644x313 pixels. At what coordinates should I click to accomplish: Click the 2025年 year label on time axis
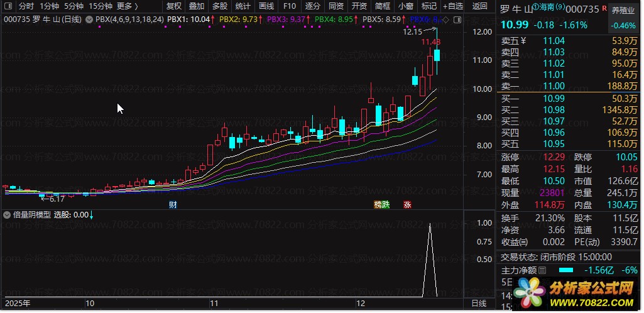coord(18,304)
